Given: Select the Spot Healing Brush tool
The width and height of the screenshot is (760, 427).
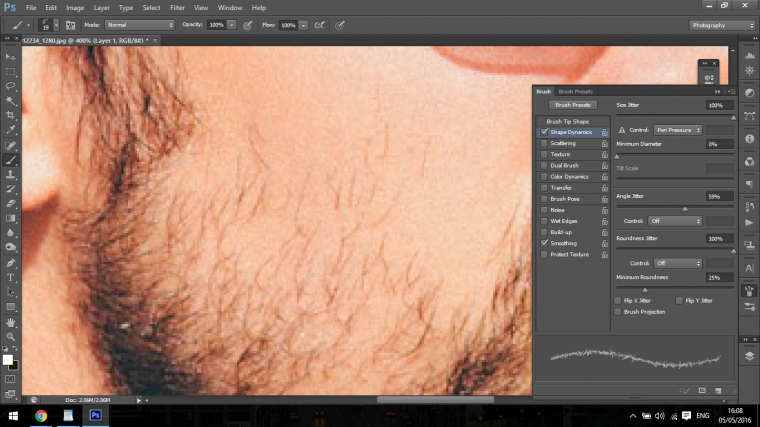Looking at the screenshot, I should [10, 145].
